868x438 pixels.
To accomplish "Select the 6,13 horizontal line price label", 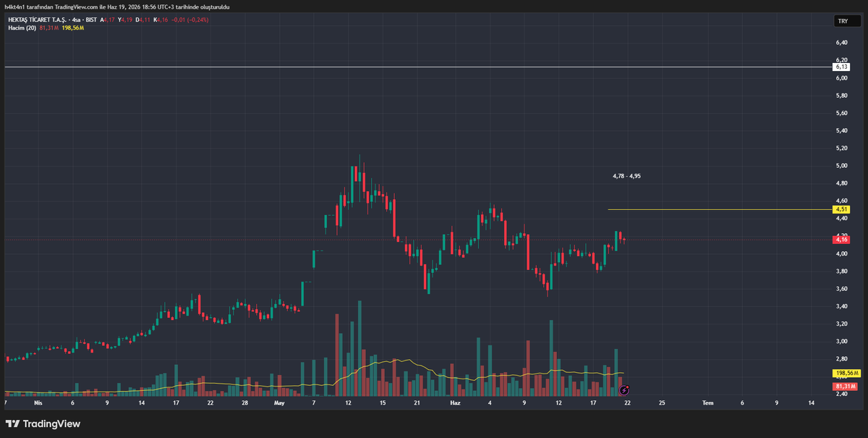I will tap(841, 67).
